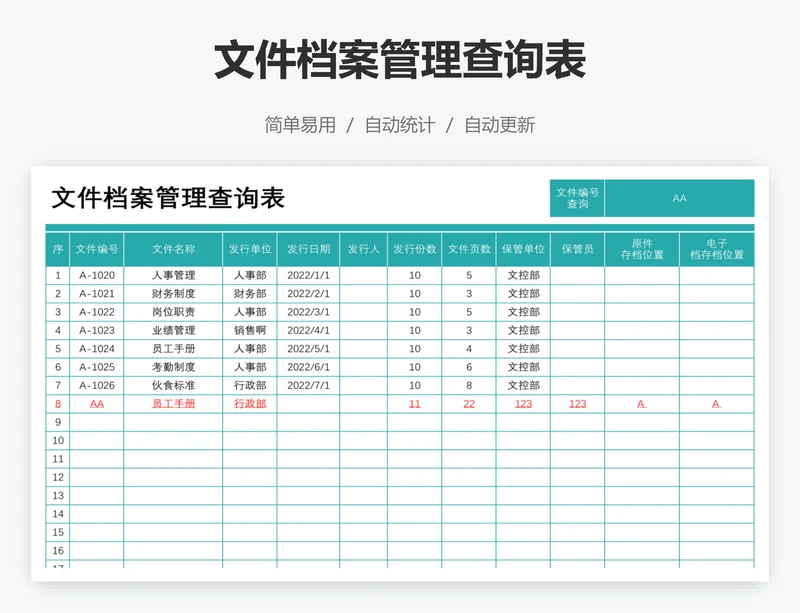
Task: Click red A. under 原件存档位置
Action: [x=642, y=404]
